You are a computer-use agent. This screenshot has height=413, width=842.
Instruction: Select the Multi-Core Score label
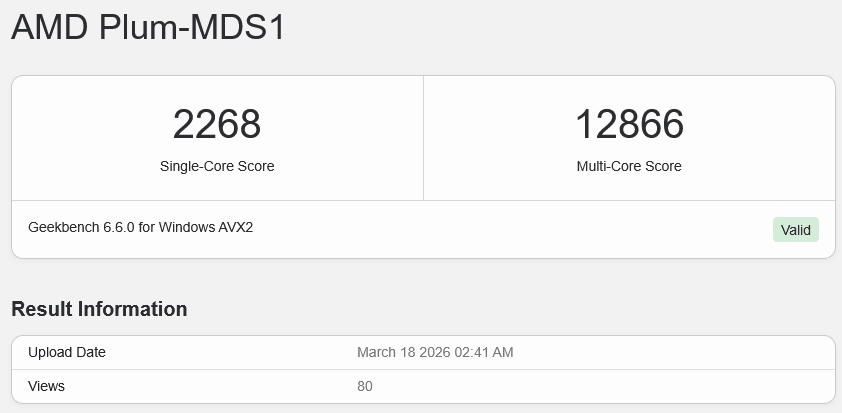[x=629, y=166]
